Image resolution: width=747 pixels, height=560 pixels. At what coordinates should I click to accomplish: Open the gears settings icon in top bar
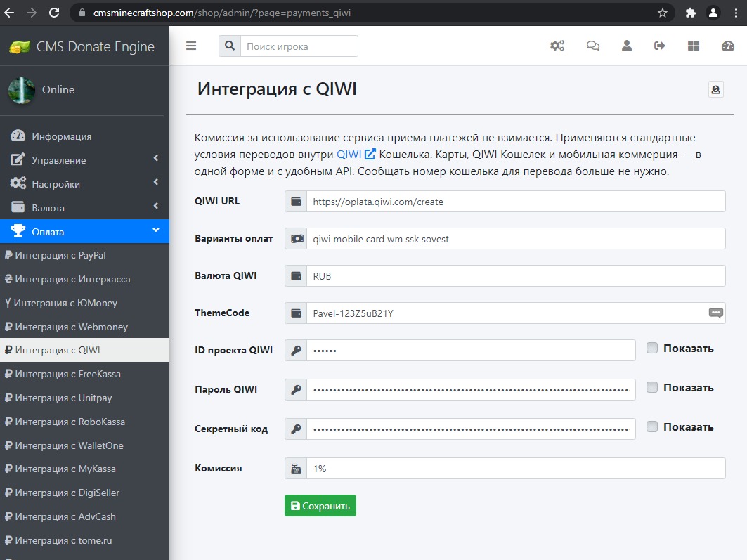557,46
